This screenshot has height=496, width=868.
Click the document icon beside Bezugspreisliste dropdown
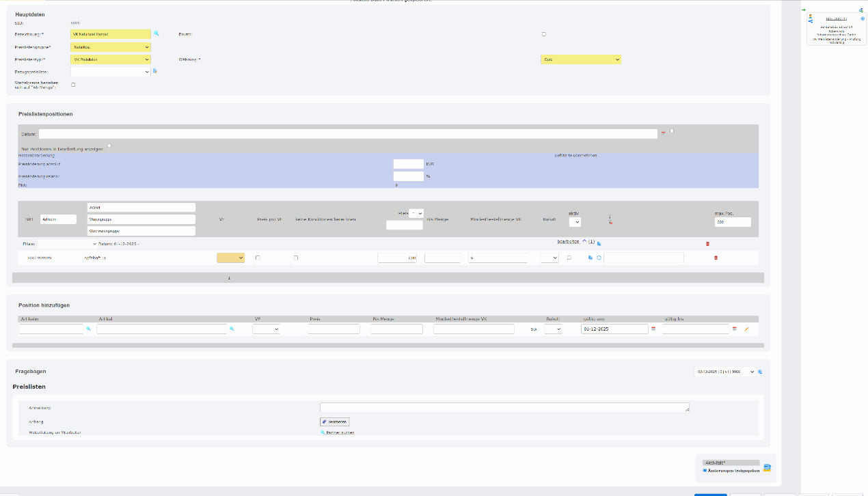[155, 70]
